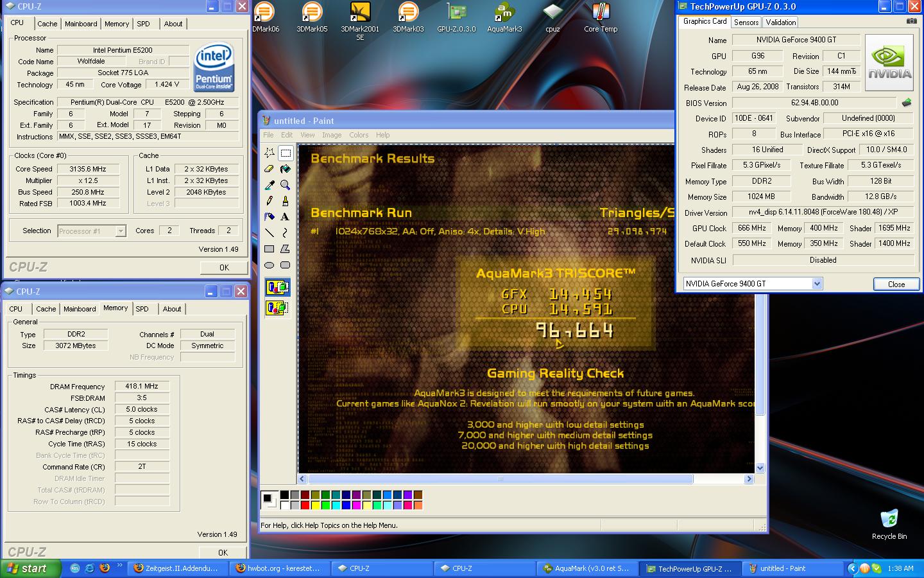This screenshot has height=578, width=924.
Task: Choose transparent selection mode option in Paint
Action: [277, 308]
